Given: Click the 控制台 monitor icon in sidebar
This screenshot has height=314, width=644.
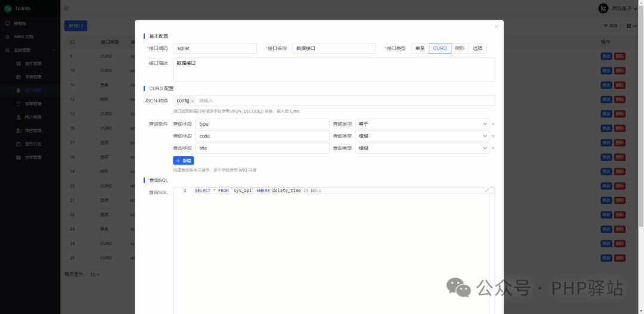Looking at the screenshot, I should pos(7,23).
